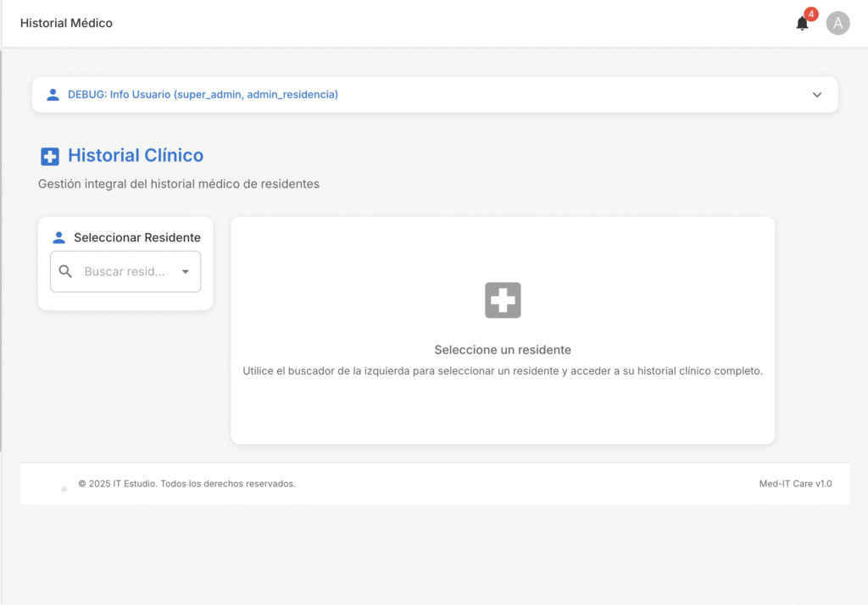Click the Med-IT Care v1.0 version label
868x605 pixels.
click(x=795, y=484)
